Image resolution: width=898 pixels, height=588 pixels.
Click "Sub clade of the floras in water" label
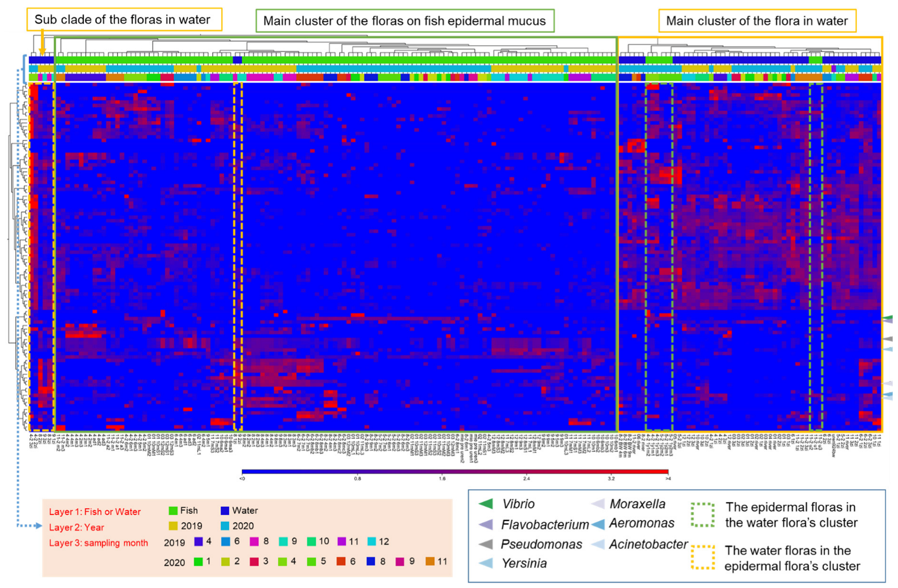click(123, 19)
